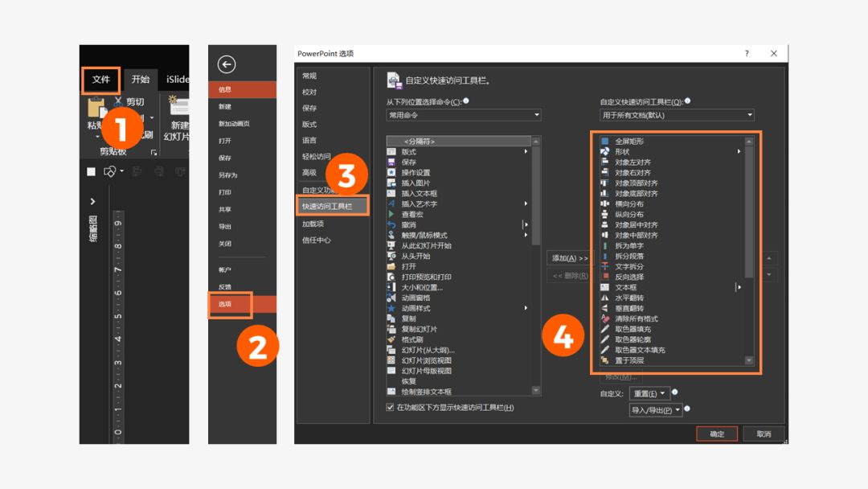Select the 撤消 undo icon
Screen dimensions: 868x489
tap(391, 225)
